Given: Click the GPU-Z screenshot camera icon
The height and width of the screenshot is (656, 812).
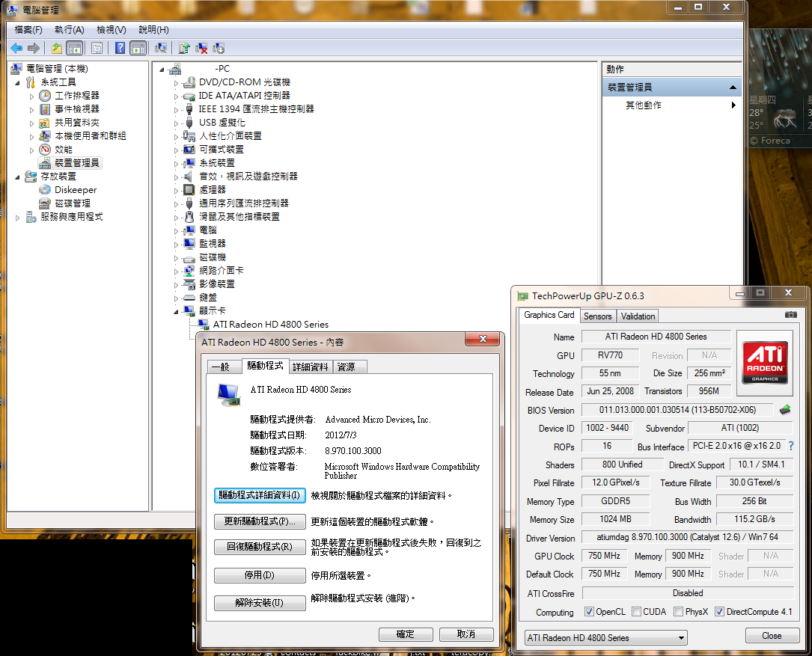Looking at the screenshot, I should (x=791, y=315).
